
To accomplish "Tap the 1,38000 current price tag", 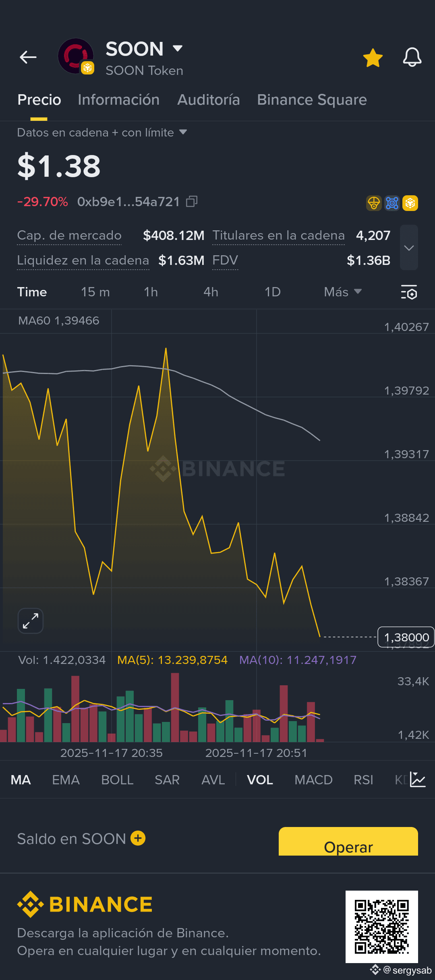I will (x=406, y=637).
